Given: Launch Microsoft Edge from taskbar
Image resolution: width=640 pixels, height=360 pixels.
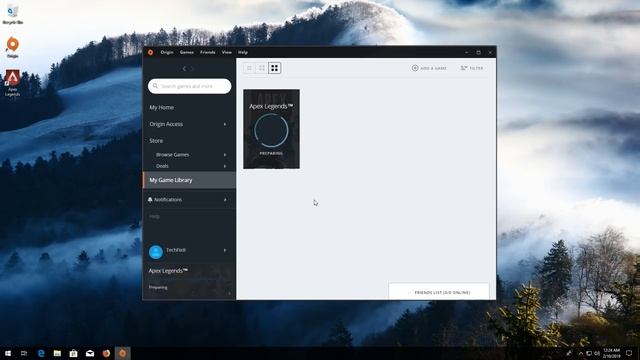Looking at the screenshot, I should click(41, 353).
